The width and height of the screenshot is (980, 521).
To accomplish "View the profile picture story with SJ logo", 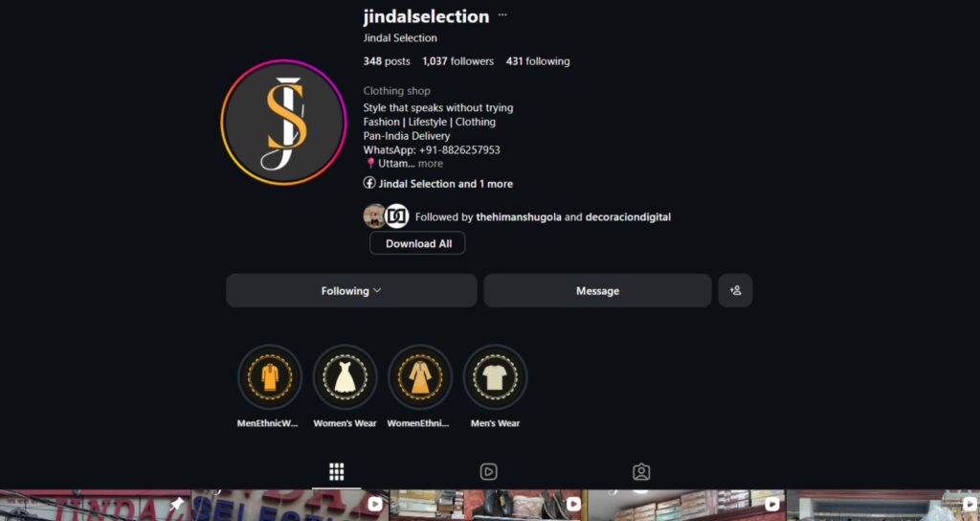I will 283,122.
